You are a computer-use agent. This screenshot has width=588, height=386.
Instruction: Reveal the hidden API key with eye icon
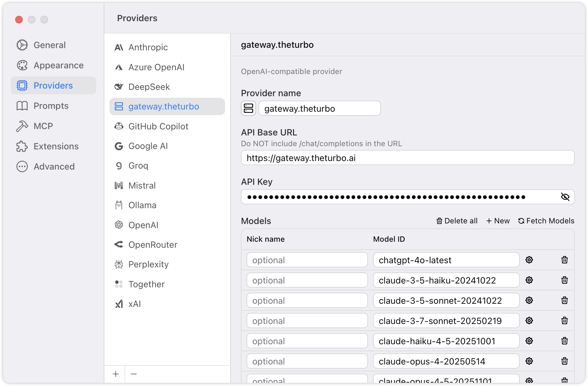pyautogui.click(x=565, y=197)
